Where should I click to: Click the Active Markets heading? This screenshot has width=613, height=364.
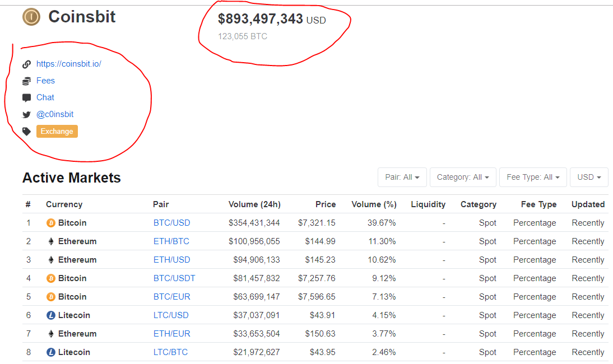pyautogui.click(x=72, y=178)
